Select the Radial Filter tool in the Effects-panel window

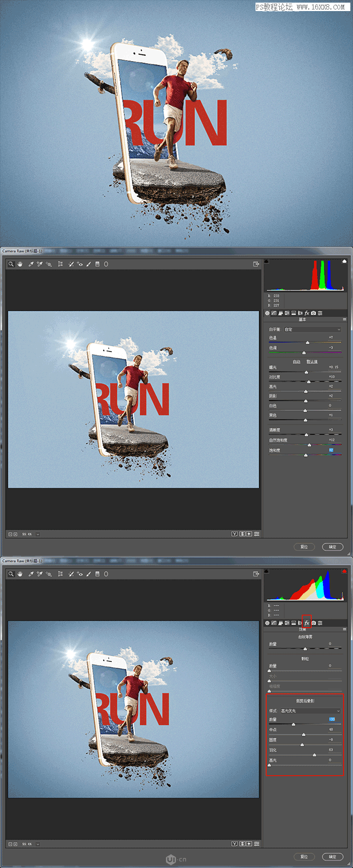click(106, 574)
